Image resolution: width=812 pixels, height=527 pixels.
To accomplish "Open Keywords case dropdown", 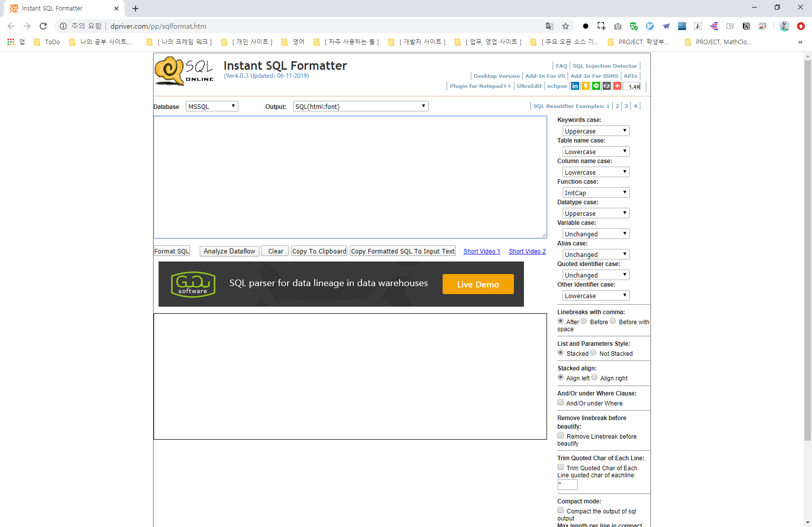I will tap(596, 131).
